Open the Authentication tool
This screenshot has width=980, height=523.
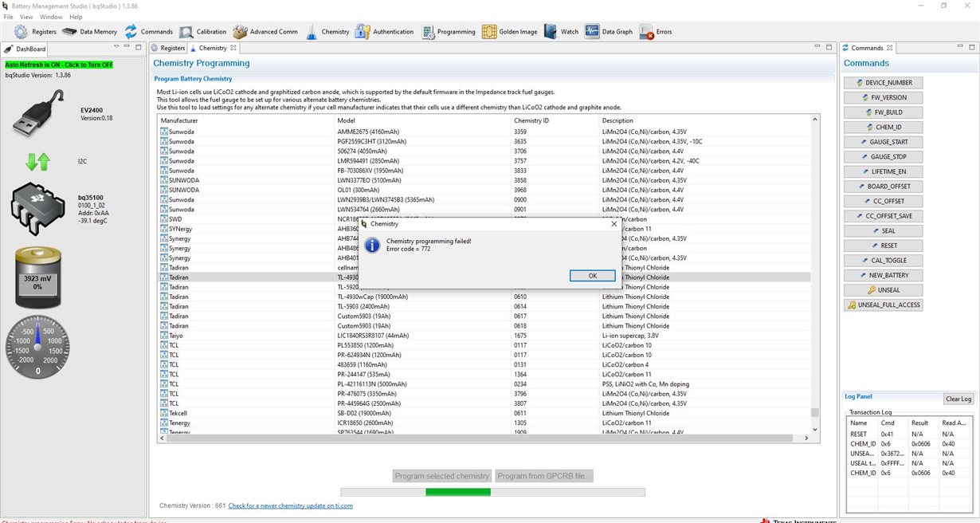(385, 32)
